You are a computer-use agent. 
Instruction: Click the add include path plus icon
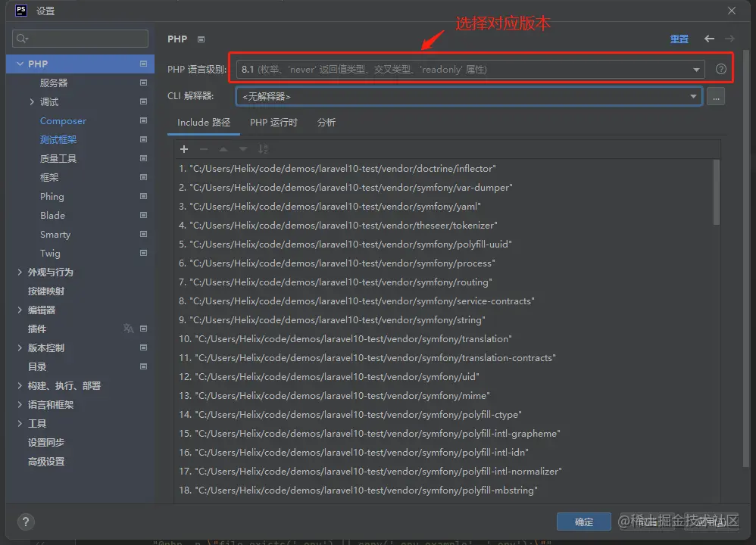point(183,149)
